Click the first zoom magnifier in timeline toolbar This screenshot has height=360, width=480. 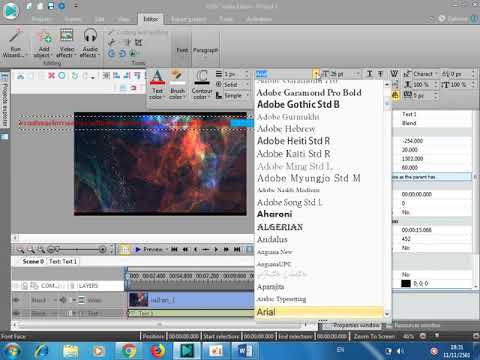click(20, 249)
